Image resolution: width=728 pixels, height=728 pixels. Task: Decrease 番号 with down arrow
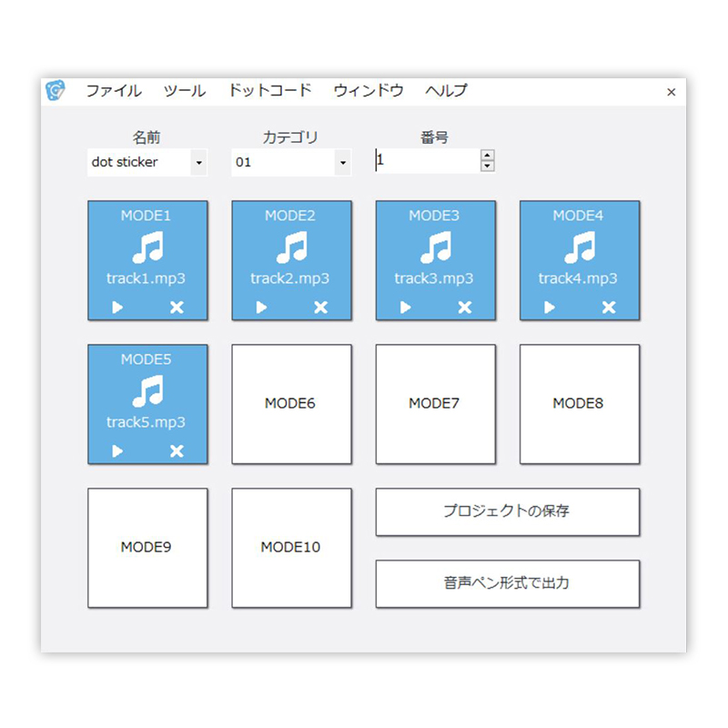(x=487, y=166)
